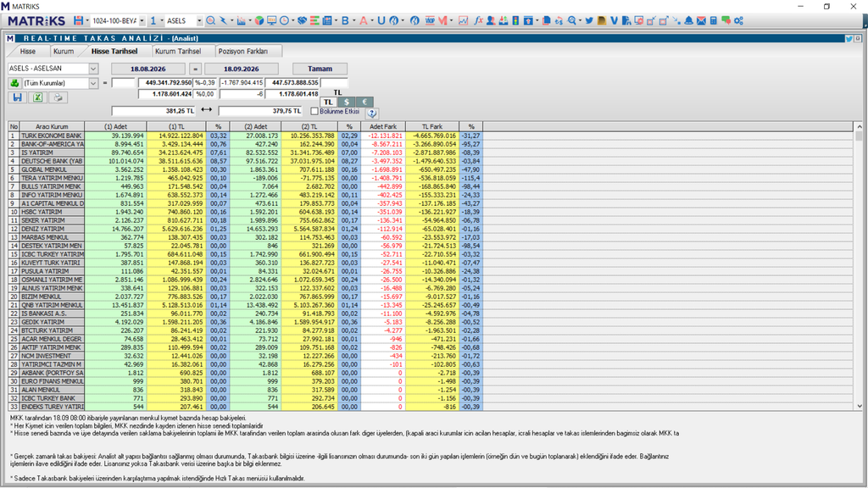Export table with the Excel icon
This screenshot has width=868, height=488.
[x=37, y=97]
